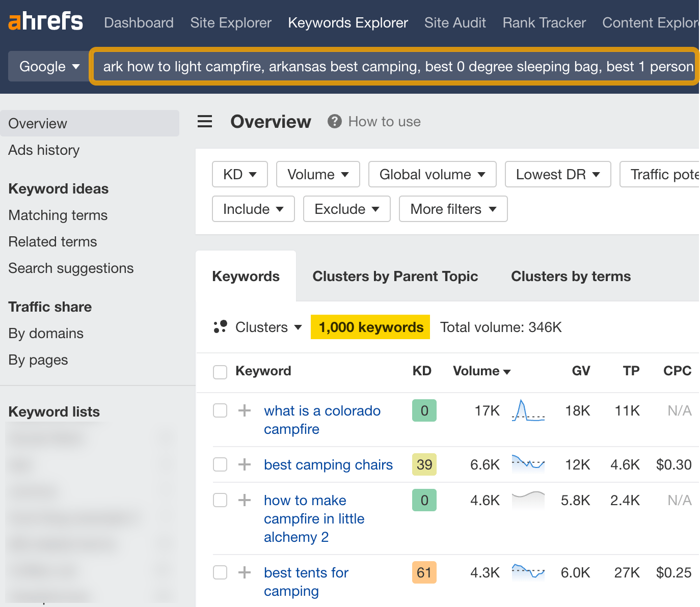Screen dimensions: 700x607
Task: Add "what is a colorado campfire" via plus icon
Action: pyautogui.click(x=245, y=410)
